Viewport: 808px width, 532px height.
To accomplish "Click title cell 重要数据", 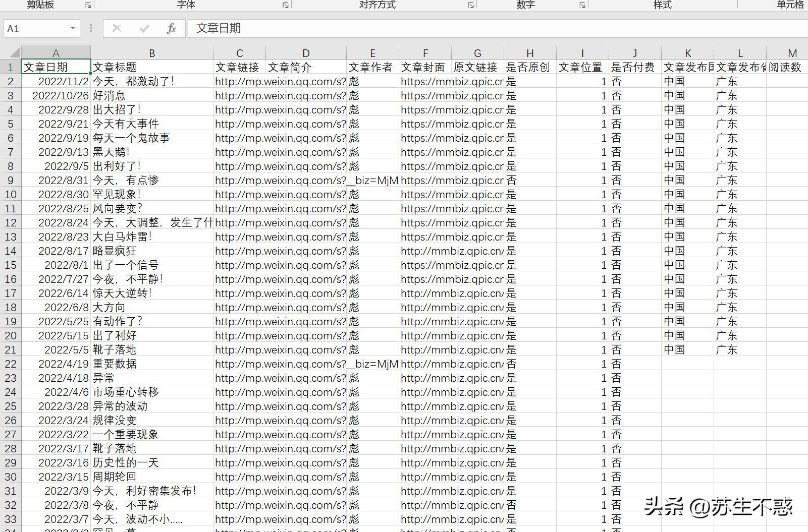I will coord(152,364).
